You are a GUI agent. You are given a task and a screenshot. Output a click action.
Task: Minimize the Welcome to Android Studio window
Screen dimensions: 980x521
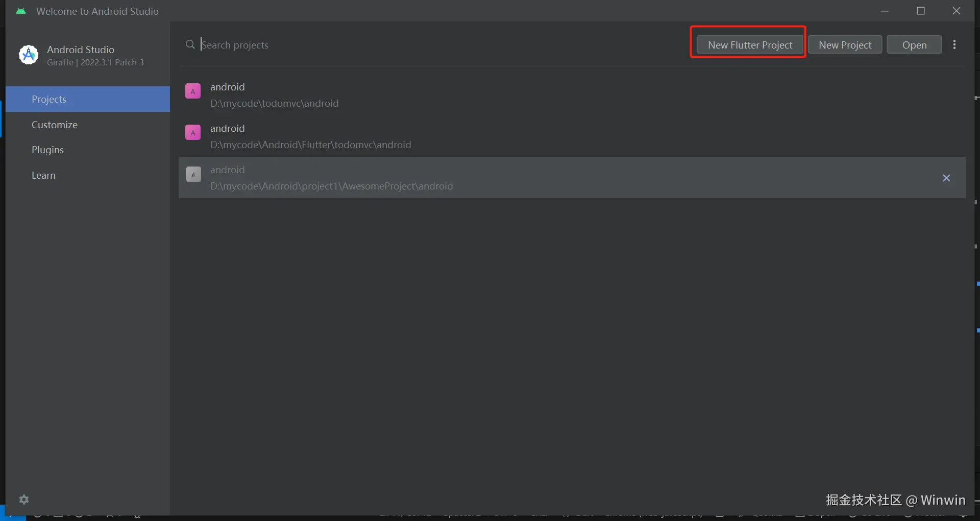point(885,11)
